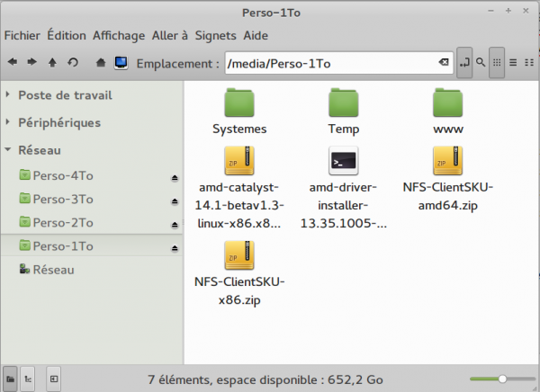This screenshot has height=392, width=540.
Task: Open the home folder icon
Action: [101, 63]
